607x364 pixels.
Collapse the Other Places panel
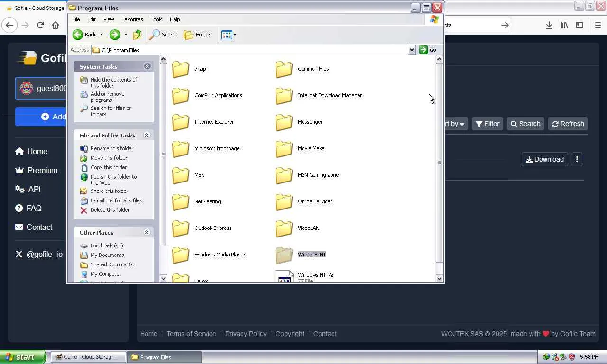click(147, 232)
